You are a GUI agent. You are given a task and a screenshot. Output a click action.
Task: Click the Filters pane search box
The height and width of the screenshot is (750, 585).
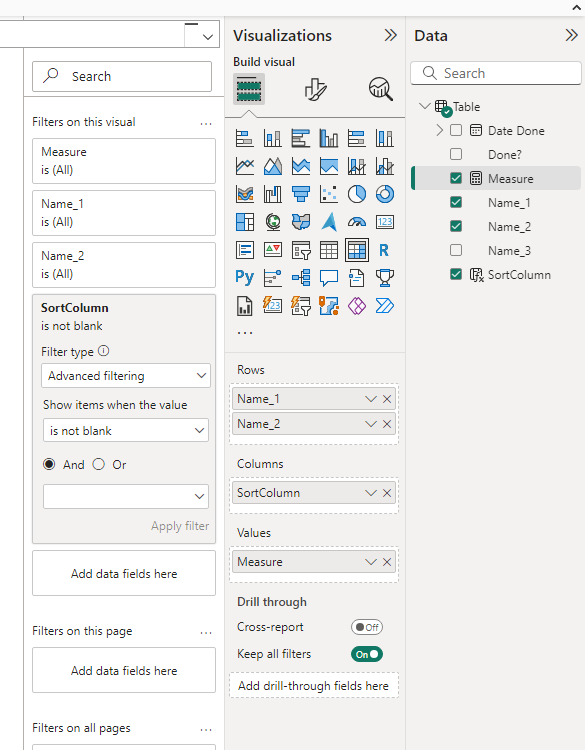(x=122, y=77)
